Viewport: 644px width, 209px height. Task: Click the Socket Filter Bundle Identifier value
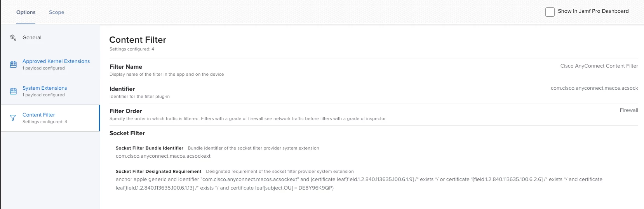163,156
